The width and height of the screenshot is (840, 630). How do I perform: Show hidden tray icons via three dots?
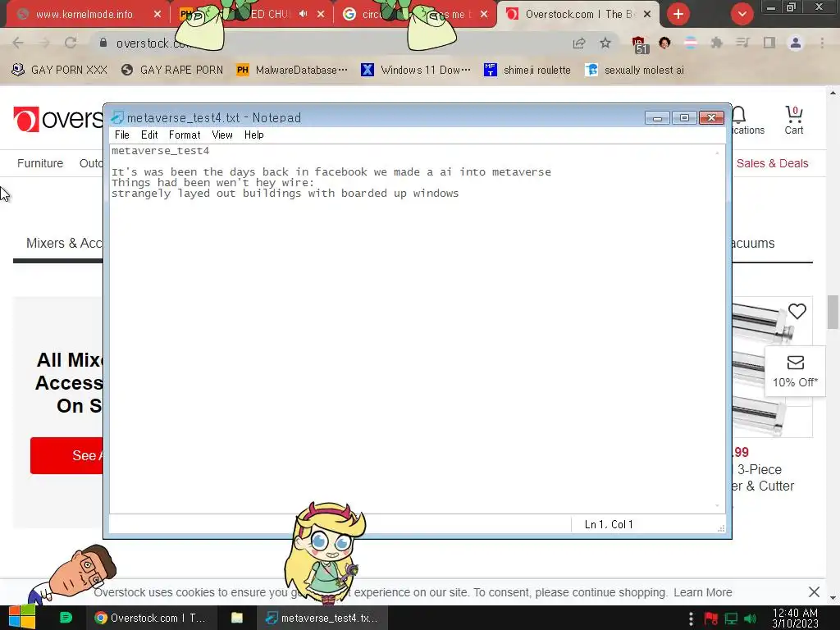click(691, 619)
